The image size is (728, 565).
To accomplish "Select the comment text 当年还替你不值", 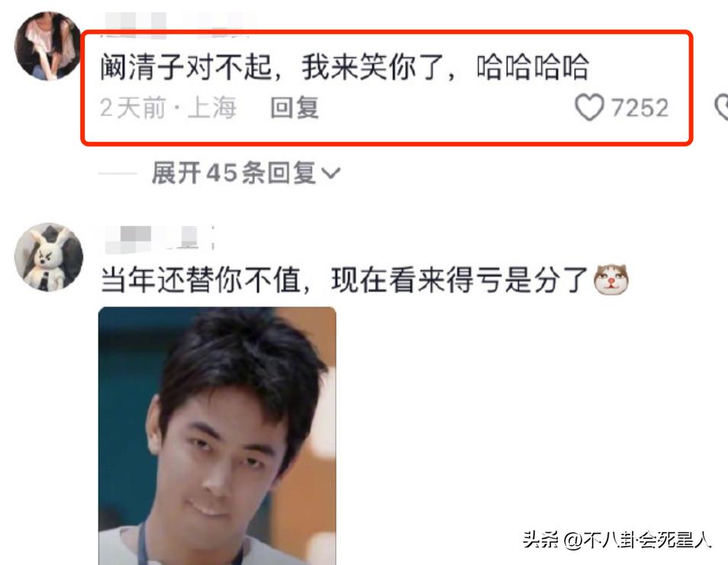I will coord(201,280).
